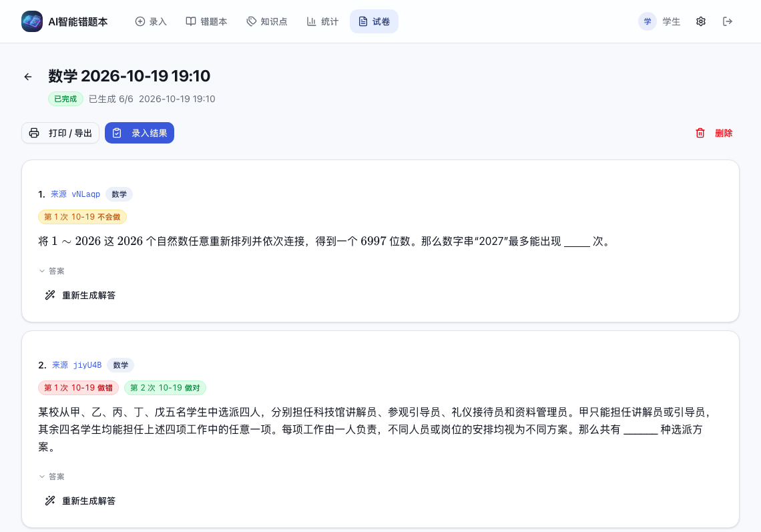This screenshot has width=761, height=532.
Task: Click the 数学 tag on question 1
Action: click(119, 194)
